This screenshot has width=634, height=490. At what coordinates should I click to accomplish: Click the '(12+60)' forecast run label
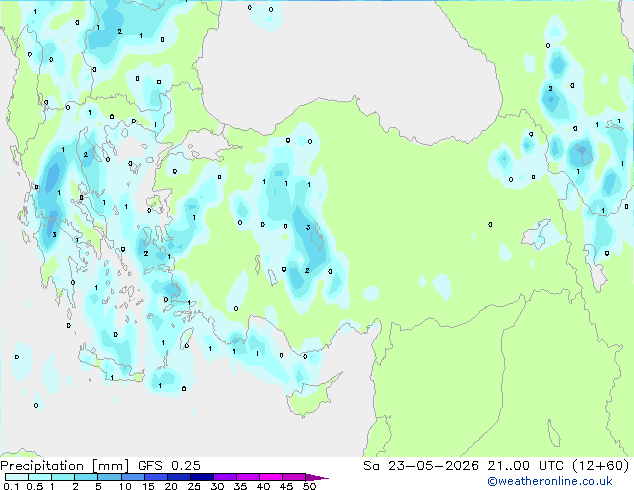[601, 466]
